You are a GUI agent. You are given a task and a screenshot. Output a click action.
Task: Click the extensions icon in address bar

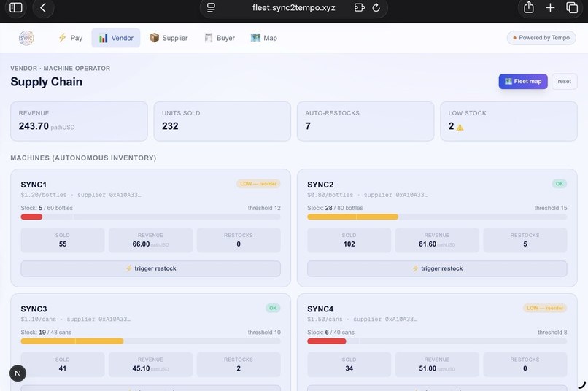pyautogui.click(x=359, y=7)
